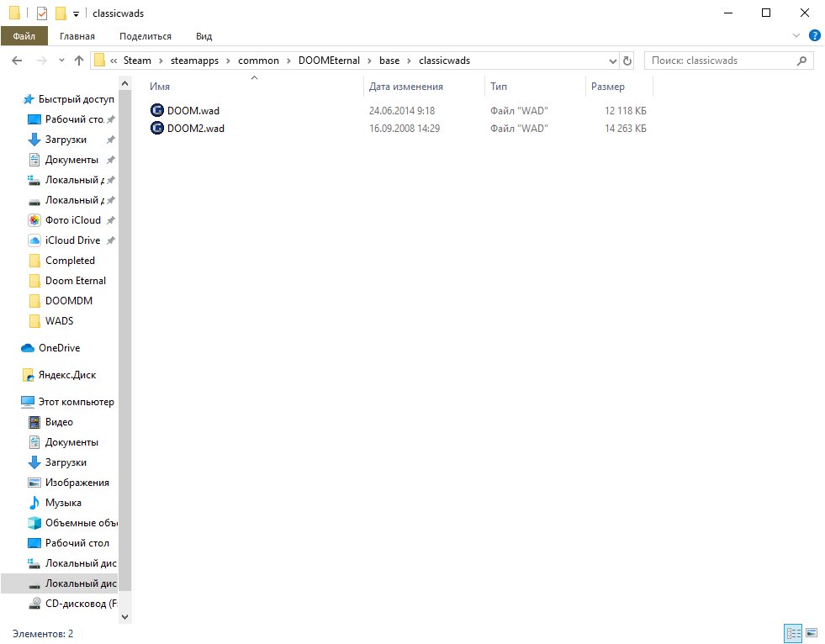Go back with the left arrow

pyautogui.click(x=17, y=61)
